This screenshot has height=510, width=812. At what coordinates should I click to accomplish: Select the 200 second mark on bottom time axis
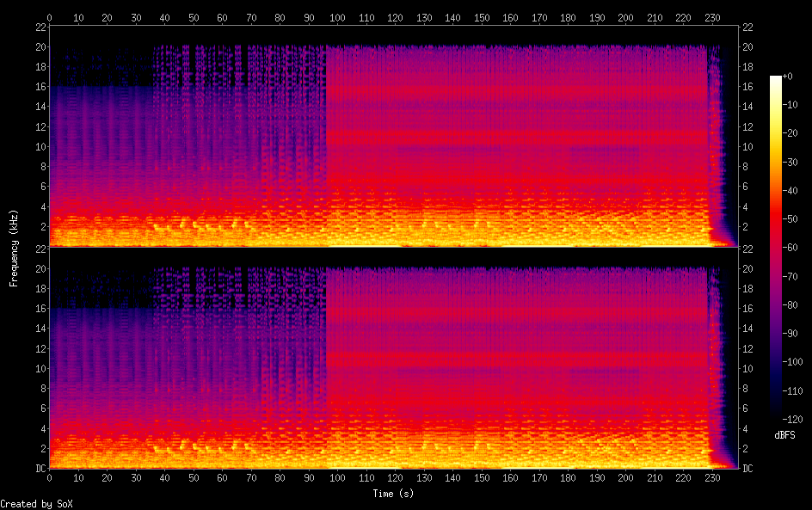click(x=625, y=478)
